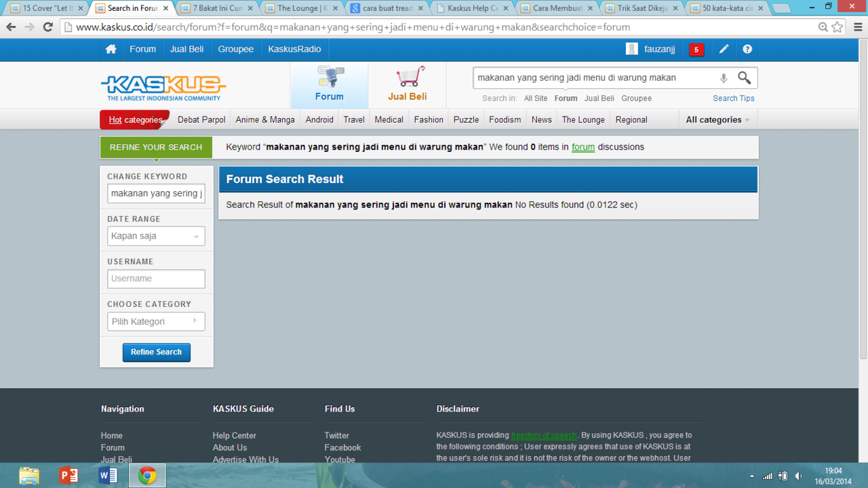Open the Twitter footer link
Image resolution: width=868 pixels, height=488 pixels.
coord(337,436)
